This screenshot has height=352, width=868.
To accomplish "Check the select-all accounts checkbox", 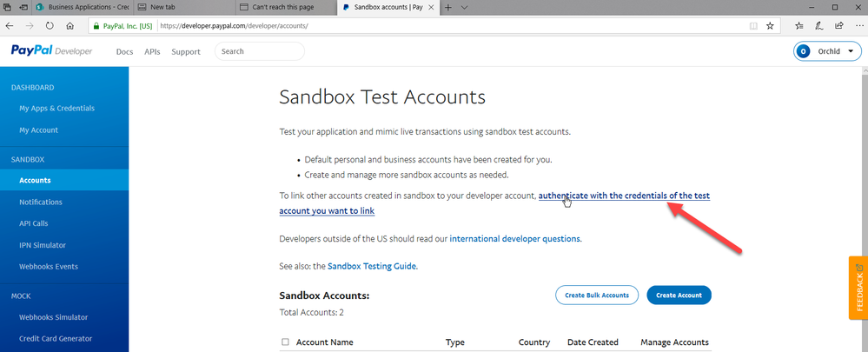I will [x=285, y=342].
